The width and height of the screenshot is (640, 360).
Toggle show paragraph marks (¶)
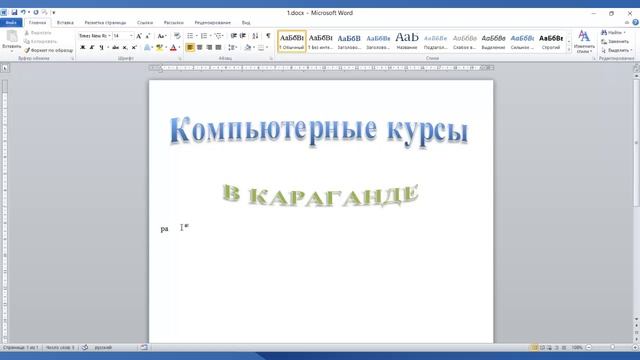click(x=268, y=36)
